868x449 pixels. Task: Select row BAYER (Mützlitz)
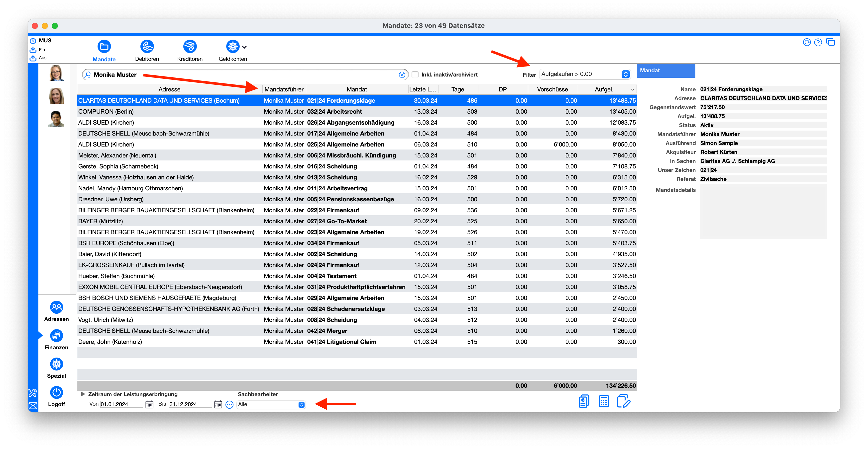tap(357, 221)
